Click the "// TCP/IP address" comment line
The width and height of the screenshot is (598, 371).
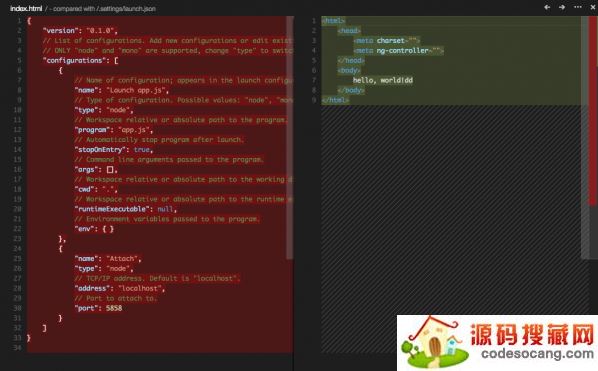coord(157,278)
